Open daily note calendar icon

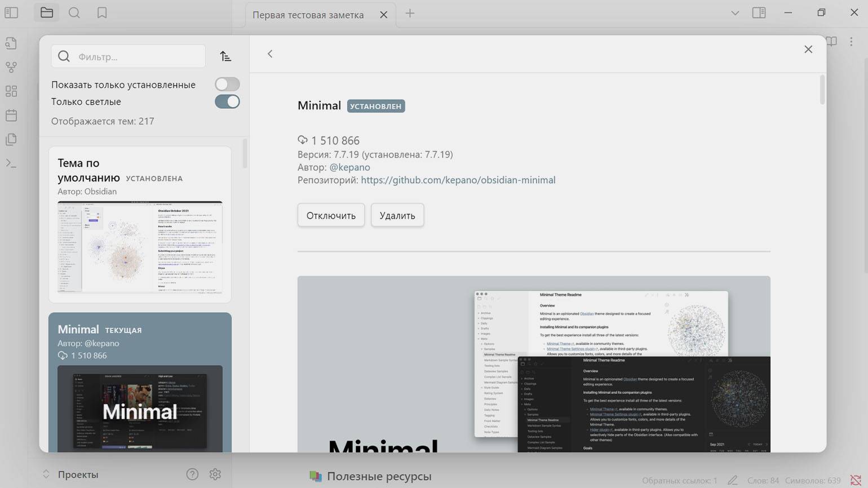pyautogui.click(x=11, y=116)
